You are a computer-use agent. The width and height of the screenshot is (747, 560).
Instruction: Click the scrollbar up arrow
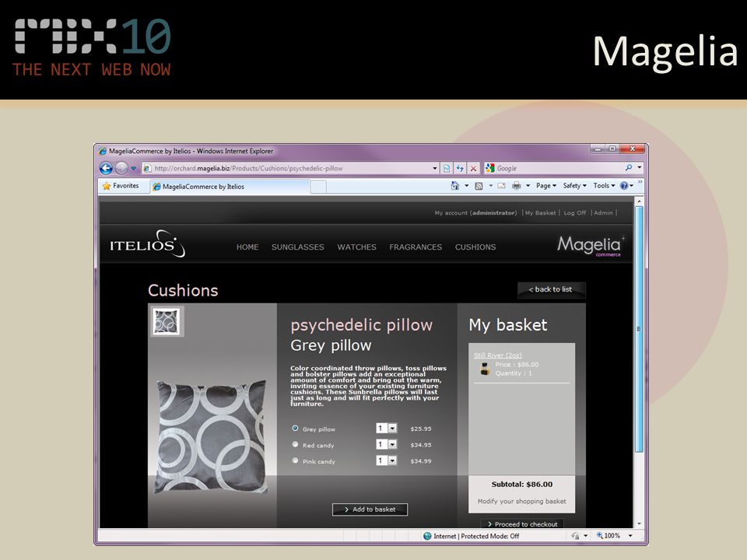click(640, 201)
